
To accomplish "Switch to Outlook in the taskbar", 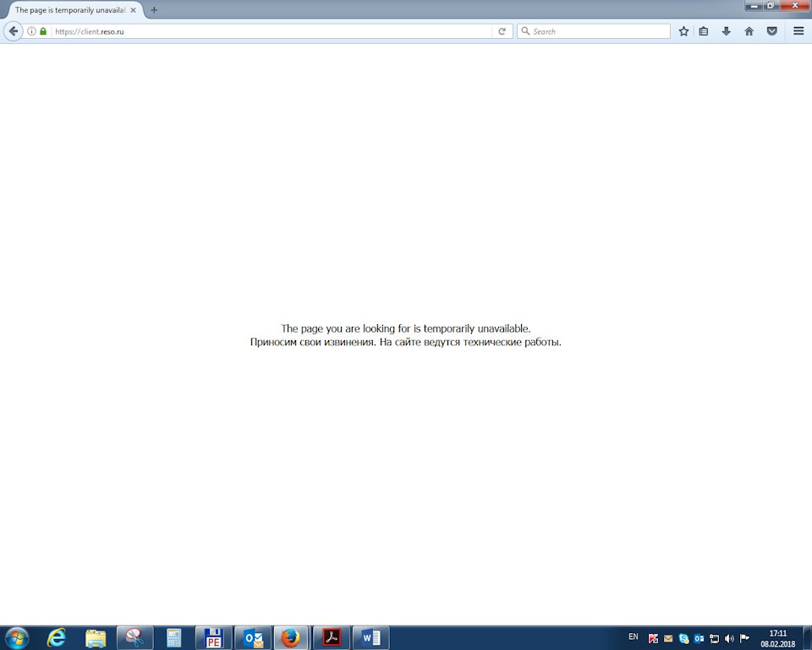I will [253, 637].
